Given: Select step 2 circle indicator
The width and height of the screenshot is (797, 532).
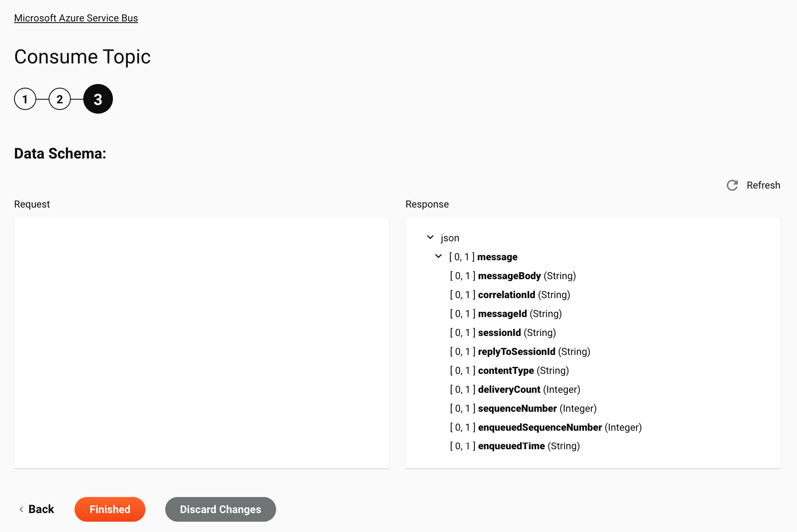Looking at the screenshot, I should click(59, 98).
